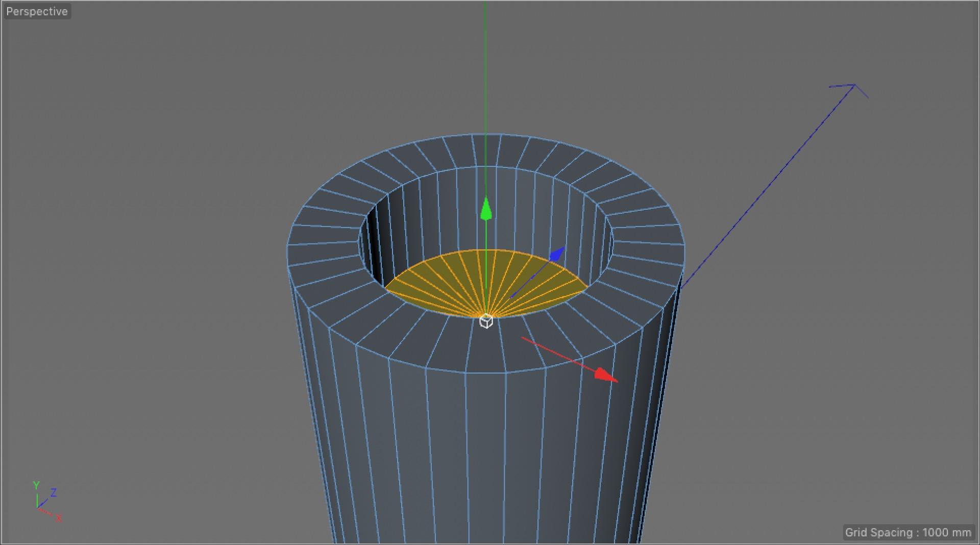Click the XYZ world axis indicator
Image resolution: width=980 pixels, height=545 pixels.
47,502
